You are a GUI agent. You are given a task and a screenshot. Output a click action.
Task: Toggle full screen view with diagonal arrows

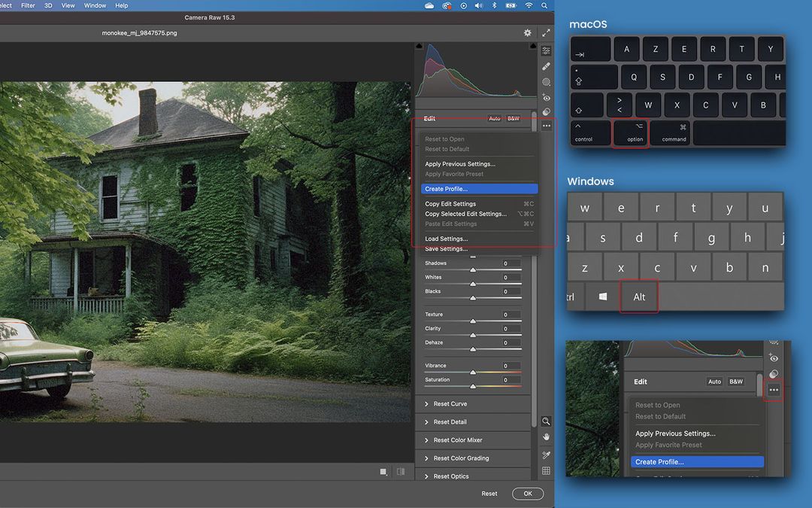[x=547, y=32]
